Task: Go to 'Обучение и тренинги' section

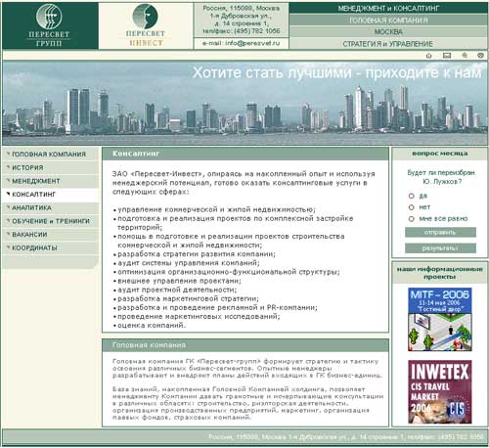Action: click(x=50, y=221)
